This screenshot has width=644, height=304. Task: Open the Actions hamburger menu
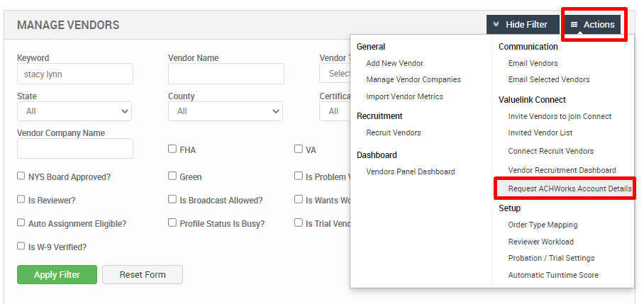[592, 25]
